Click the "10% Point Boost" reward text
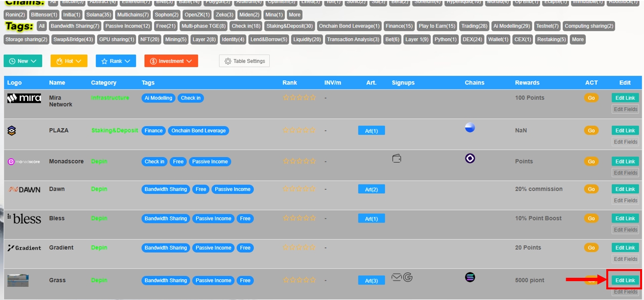The width and height of the screenshot is (644, 300). click(538, 218)
